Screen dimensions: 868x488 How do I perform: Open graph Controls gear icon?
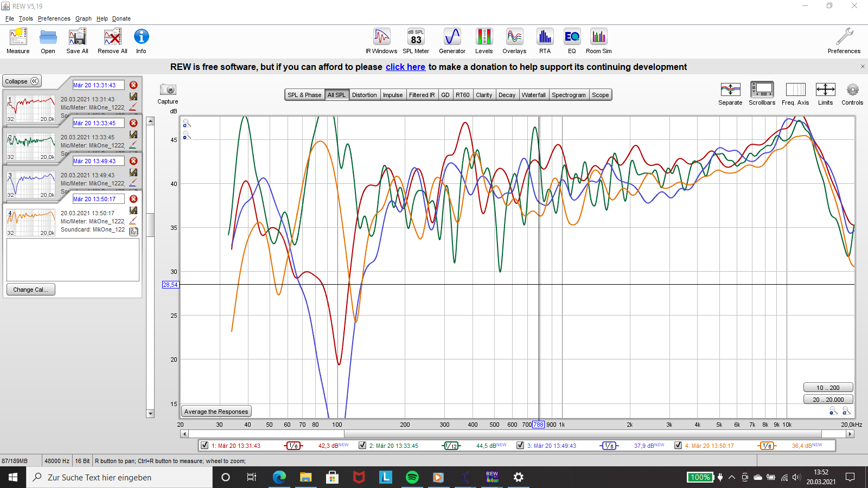852,89
